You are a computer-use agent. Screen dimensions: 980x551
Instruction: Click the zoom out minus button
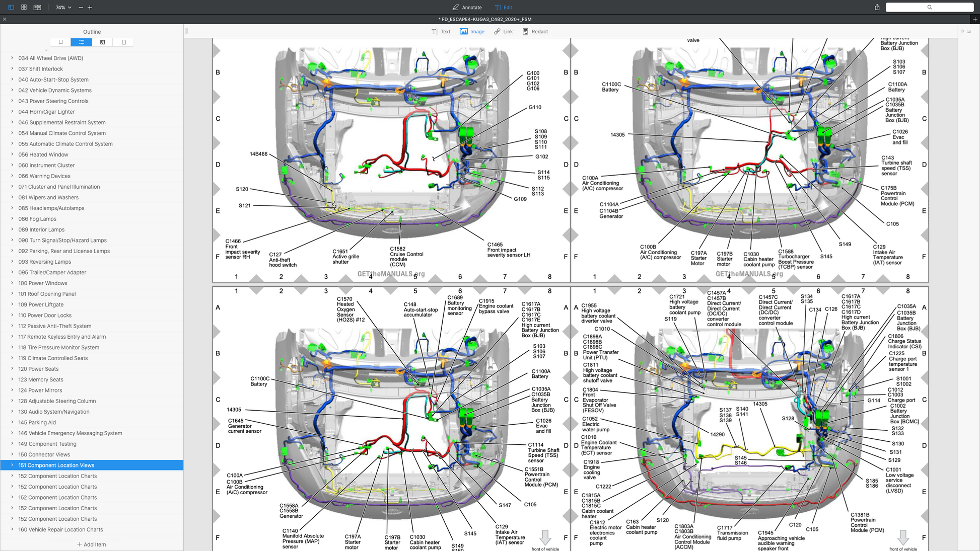(x=81, y=8)
